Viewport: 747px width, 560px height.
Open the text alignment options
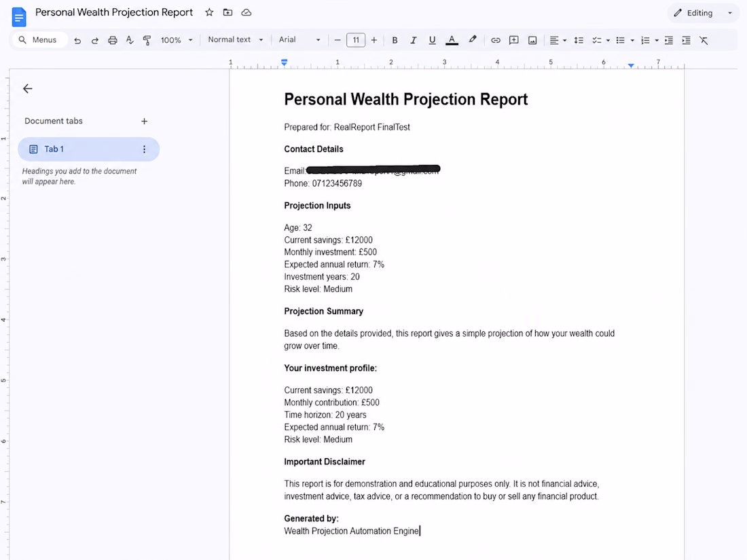click(x=558, y=41)
